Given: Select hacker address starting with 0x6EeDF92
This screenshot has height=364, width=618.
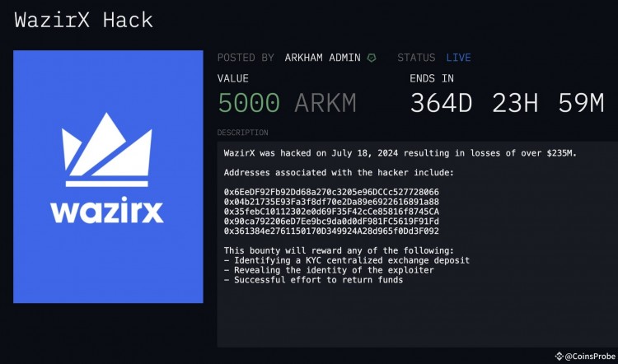Looking at the screenshot, I should (x=331, y=192).
